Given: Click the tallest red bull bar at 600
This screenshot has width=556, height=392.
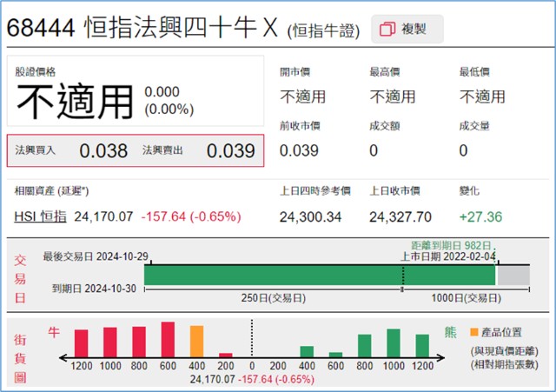Looking at the screenshot, I should point(168,340).
